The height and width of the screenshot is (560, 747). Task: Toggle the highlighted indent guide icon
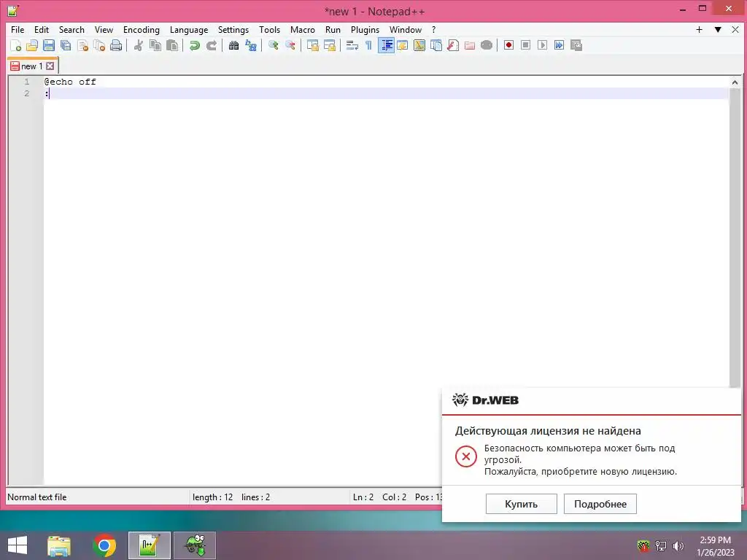coord(386,45)
